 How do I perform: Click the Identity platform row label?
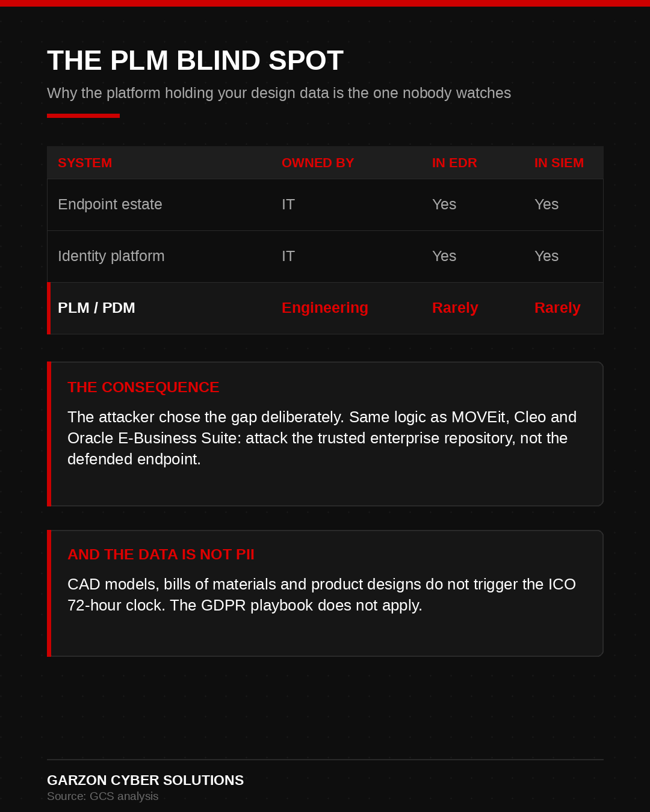point(111,256)
